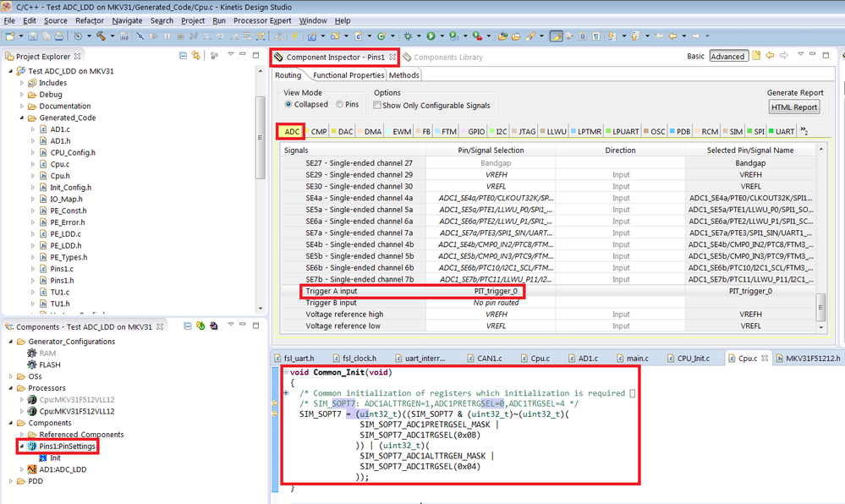Click the Search flashlight toolbar icon
The width and height of the screenshot is (845, 504).
[x=530, y=36]
